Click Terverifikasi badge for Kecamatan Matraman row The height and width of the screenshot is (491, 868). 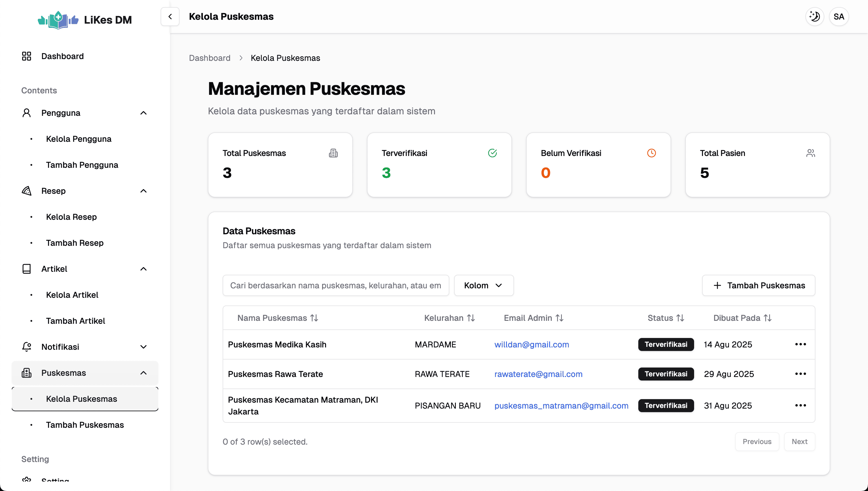click(x=666, y=405)
